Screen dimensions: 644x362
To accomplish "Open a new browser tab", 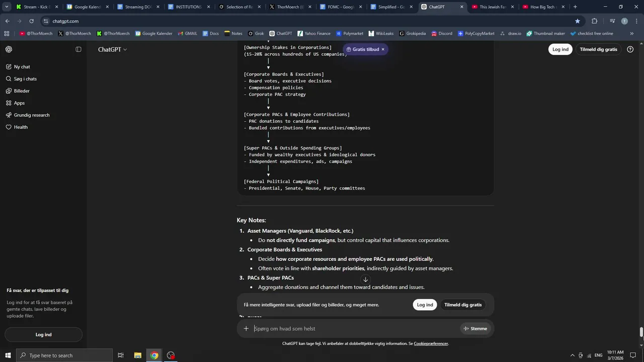I will click(575, 7).
